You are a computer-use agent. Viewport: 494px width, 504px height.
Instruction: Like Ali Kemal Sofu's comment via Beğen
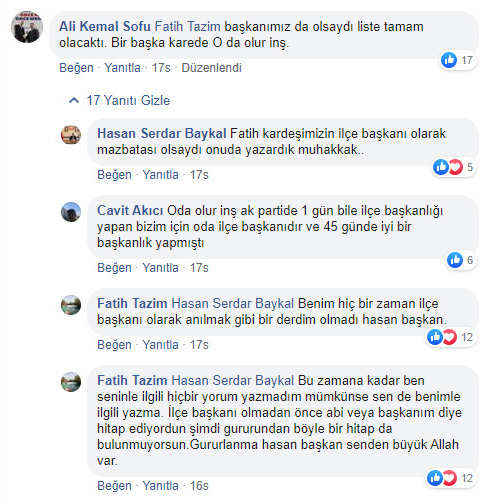tap(76, 68)
